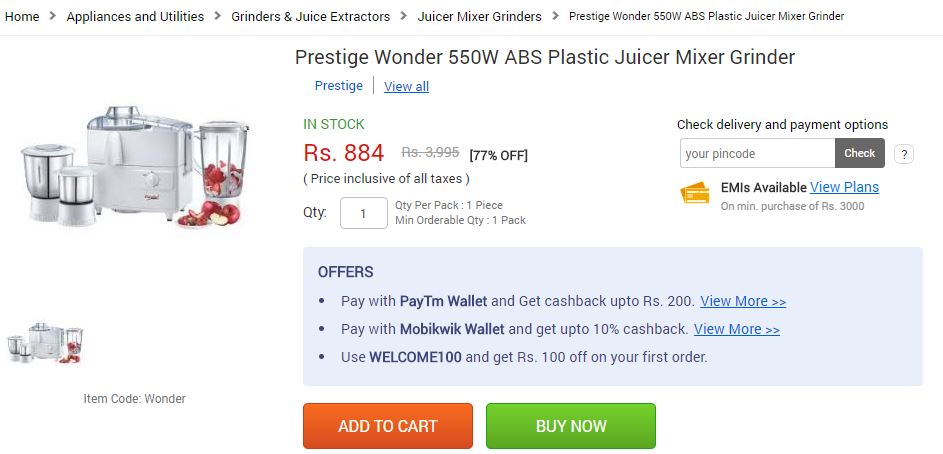Click the quantity input box
Screen dimensions: 943x454
tap(363, 213)
